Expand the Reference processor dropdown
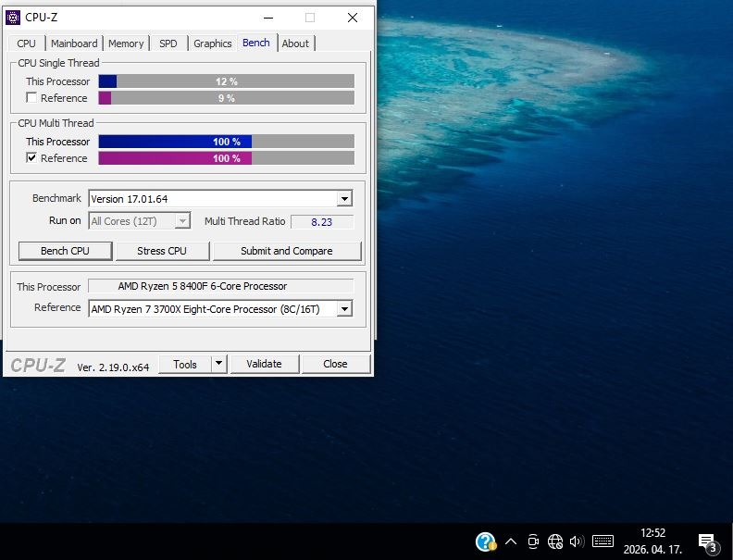This screenshot has height=560, width=733. click(x=344, y=308)
